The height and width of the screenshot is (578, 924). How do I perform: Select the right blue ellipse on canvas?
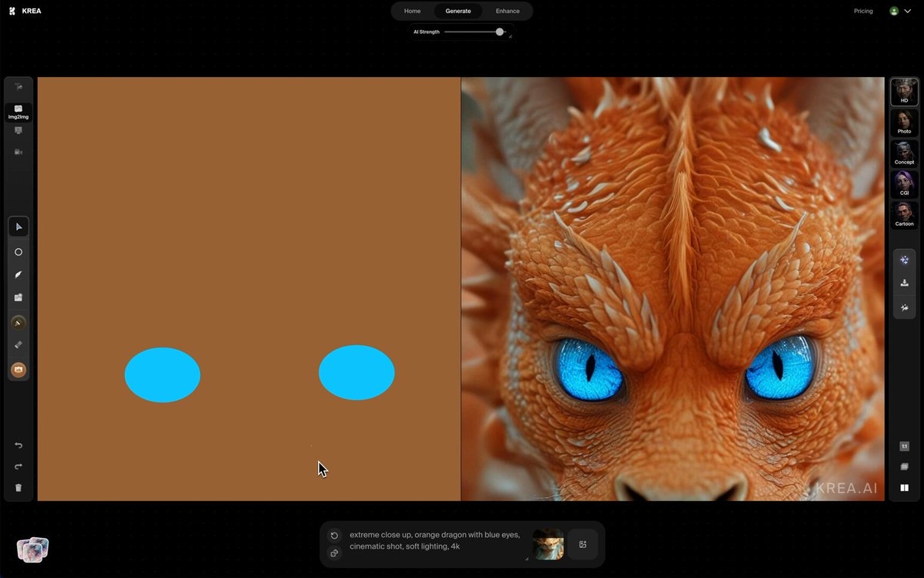(x=357, y=372)
